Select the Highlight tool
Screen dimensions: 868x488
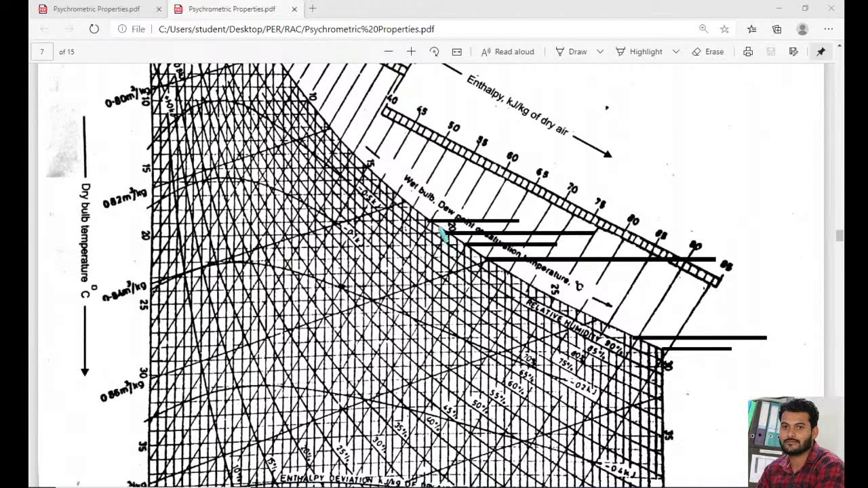[639, 52]
